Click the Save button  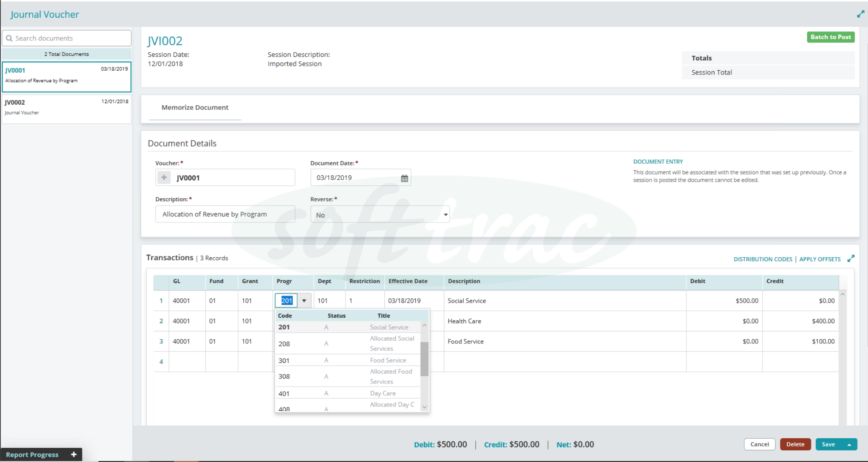(x=828, y=444)
